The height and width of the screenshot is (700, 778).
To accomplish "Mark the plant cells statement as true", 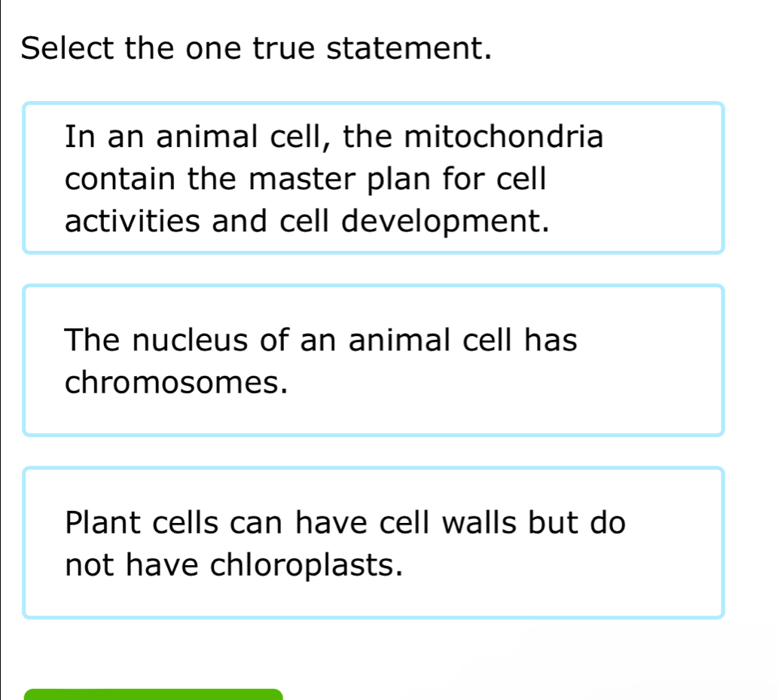I will pos(374,543).
